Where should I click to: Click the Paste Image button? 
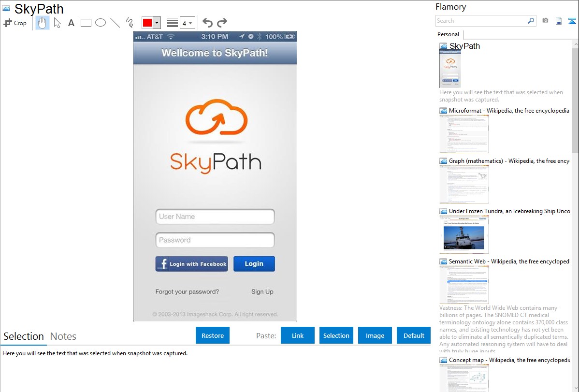click(x=375, y=335)
